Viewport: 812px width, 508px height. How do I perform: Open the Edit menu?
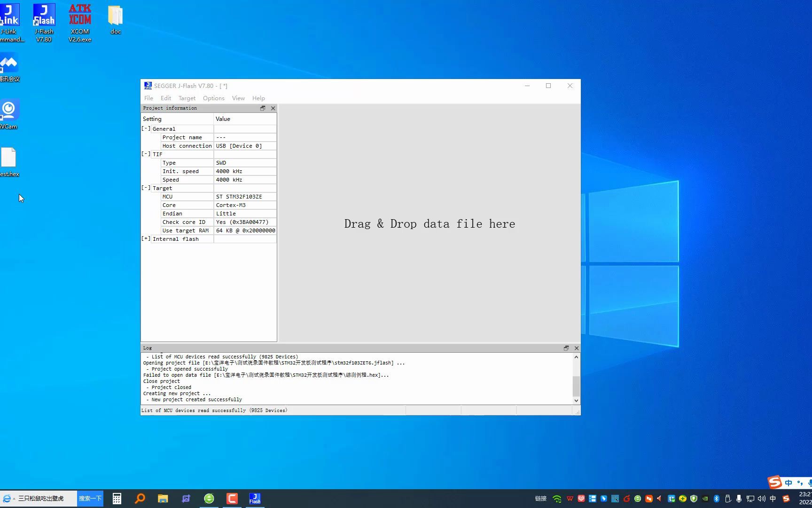click(166, 98)
